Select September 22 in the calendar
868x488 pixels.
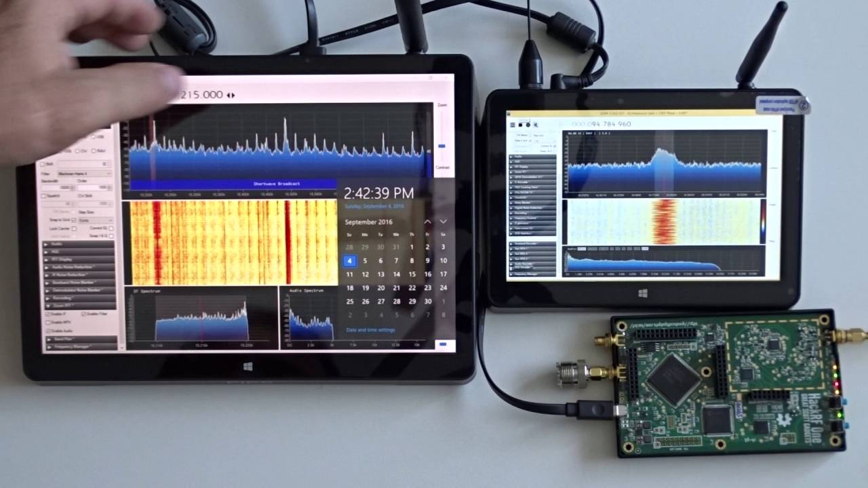tap(412, 287)
